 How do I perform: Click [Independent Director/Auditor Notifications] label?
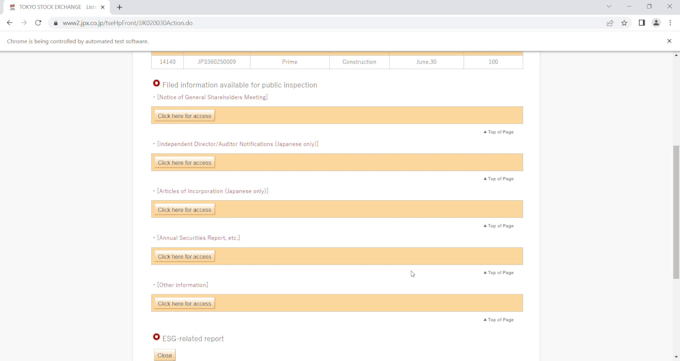(x=238, y=144)
